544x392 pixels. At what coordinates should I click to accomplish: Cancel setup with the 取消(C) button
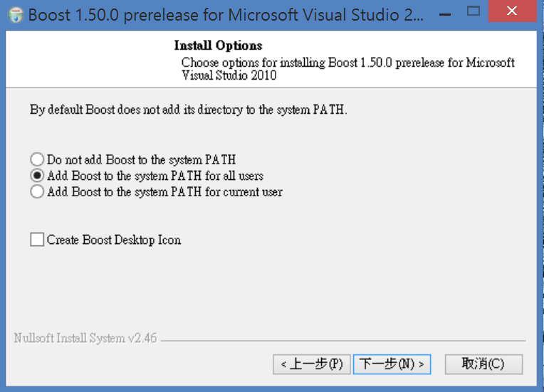point(483,364)
